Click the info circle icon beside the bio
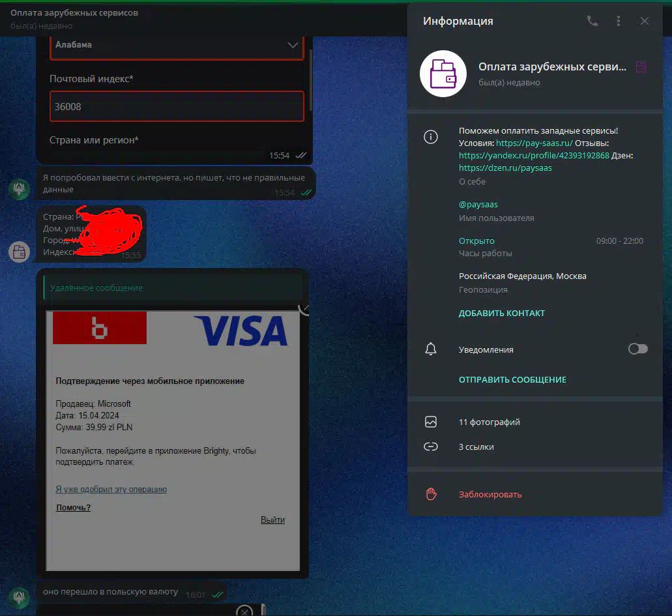The image size is (672, 616). click(x=431, y=137)
